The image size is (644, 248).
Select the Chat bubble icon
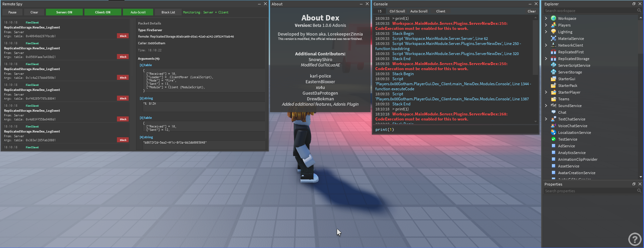554,112
